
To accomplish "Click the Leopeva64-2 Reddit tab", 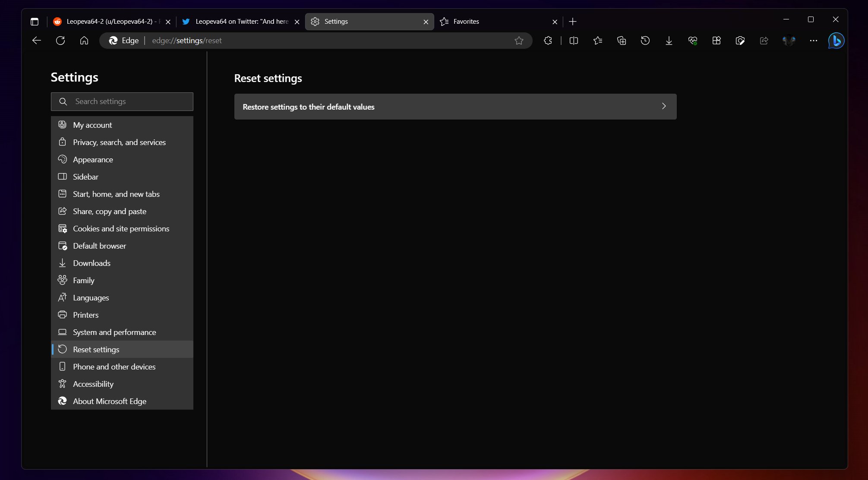I will (x=109, y=21).
